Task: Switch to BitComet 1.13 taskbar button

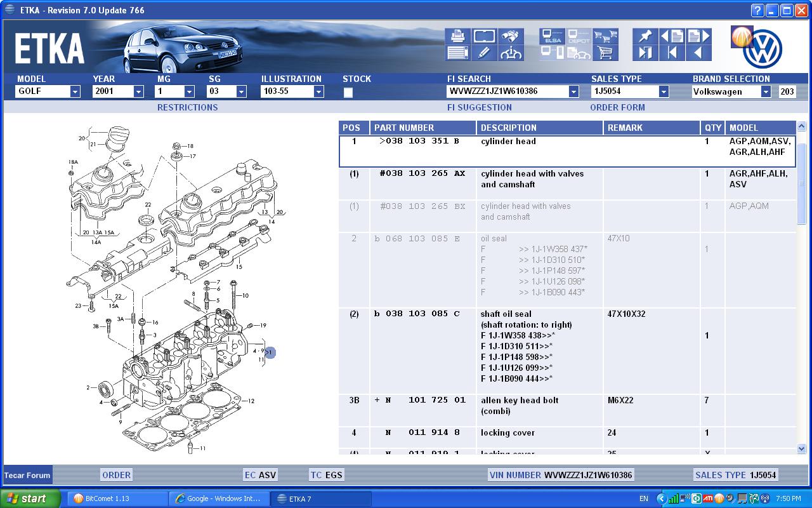Action: coord(117,498)
